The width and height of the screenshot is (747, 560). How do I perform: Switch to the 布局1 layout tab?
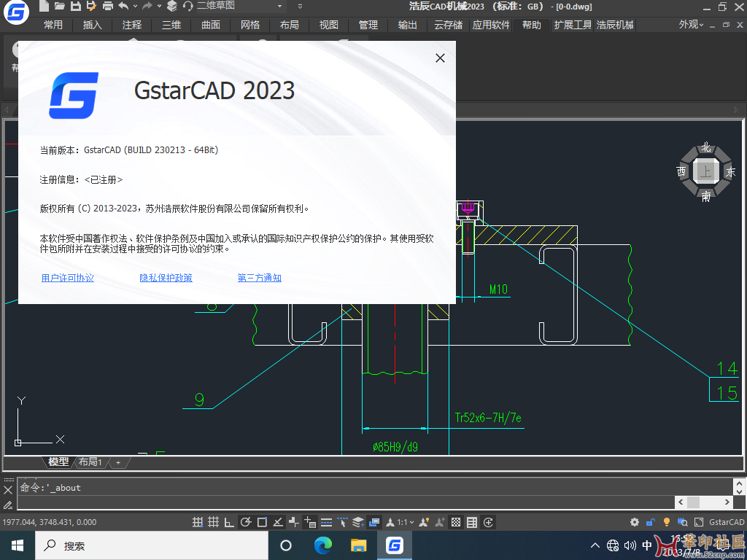90,462
